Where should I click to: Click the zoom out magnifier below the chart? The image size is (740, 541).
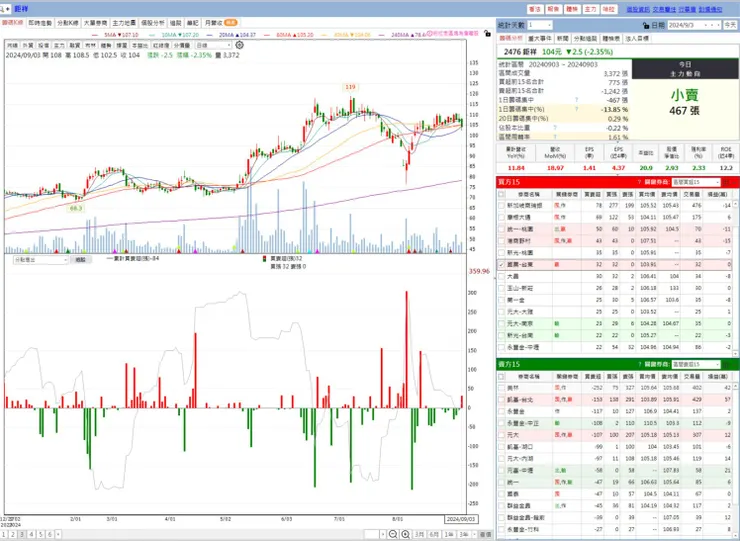point(393,534)
